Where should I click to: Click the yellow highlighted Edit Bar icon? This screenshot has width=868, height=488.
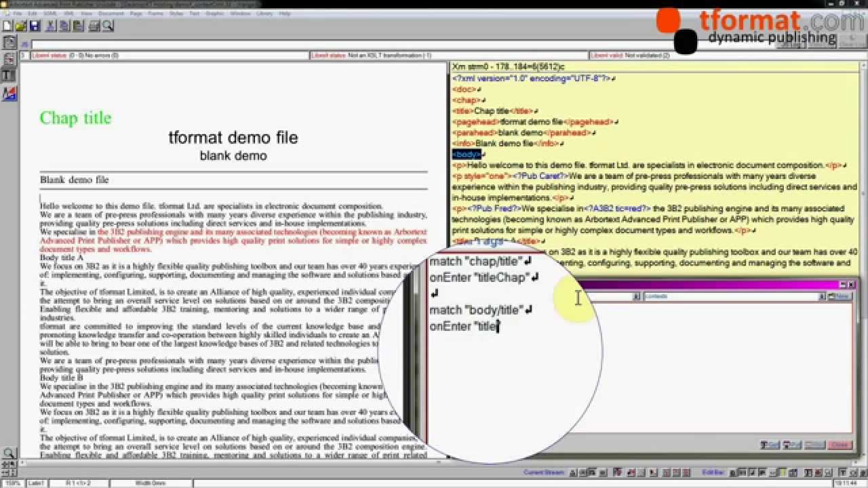tap(784, 472)
